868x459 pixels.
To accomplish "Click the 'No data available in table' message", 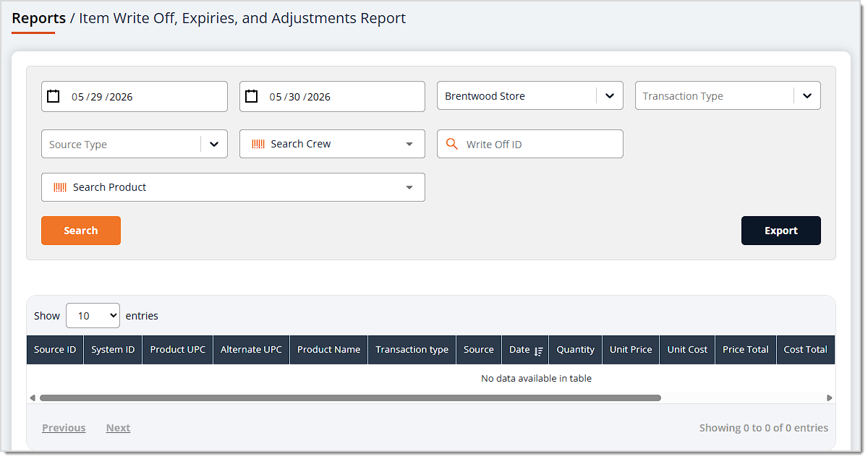I will click(x=536, y=378).
